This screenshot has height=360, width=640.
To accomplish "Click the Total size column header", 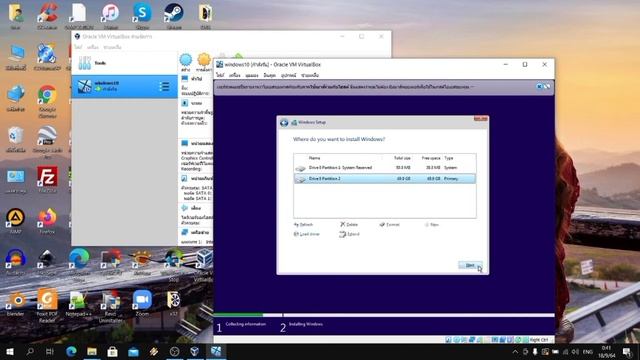I will click(x=402, y=158).
